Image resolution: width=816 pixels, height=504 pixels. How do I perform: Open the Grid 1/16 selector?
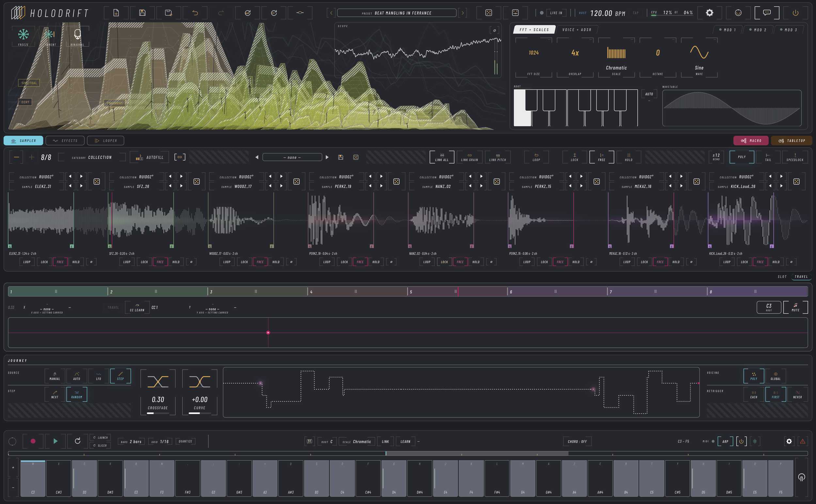coord(160,442)
